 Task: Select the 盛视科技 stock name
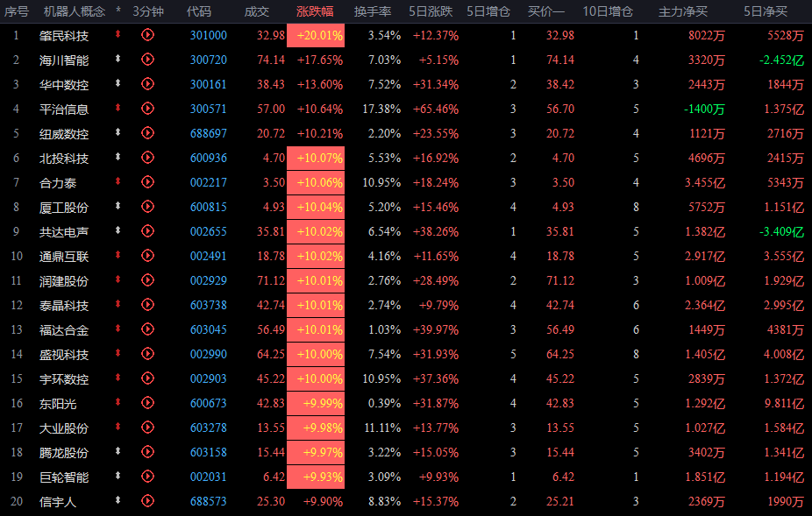pos(64,355)
